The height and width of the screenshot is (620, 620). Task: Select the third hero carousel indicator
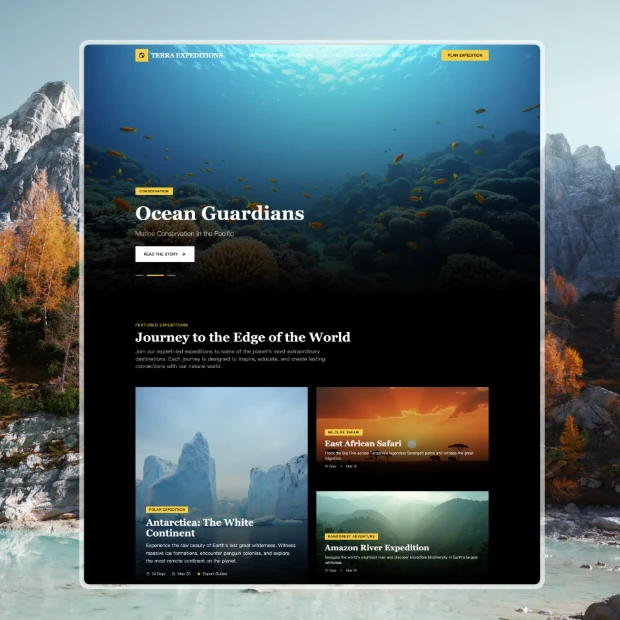pos(171,274)
